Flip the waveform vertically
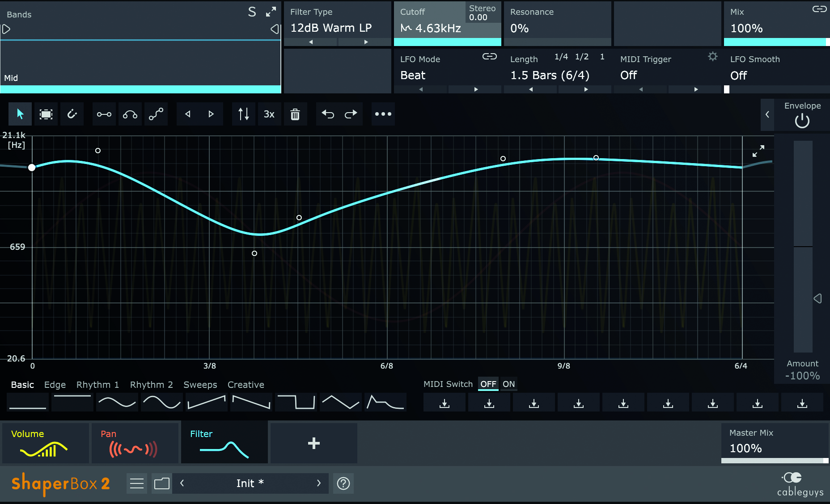Viewport: 830px width, 504px height. 244,114
